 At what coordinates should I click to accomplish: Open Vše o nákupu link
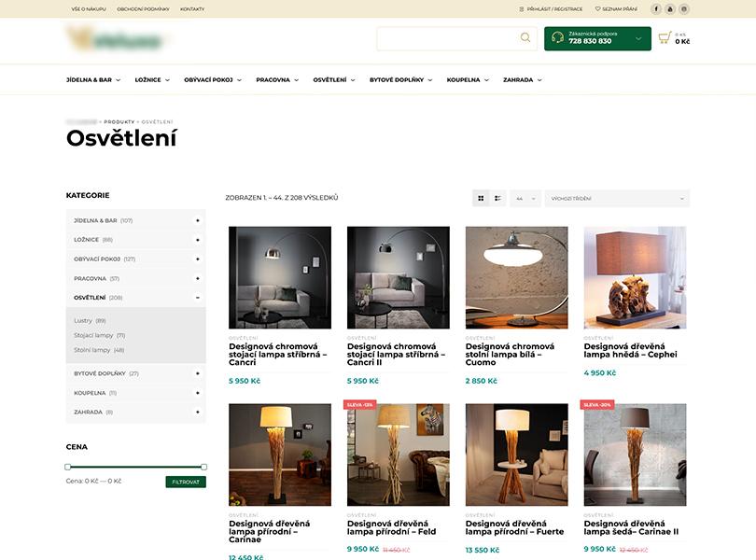89,9
